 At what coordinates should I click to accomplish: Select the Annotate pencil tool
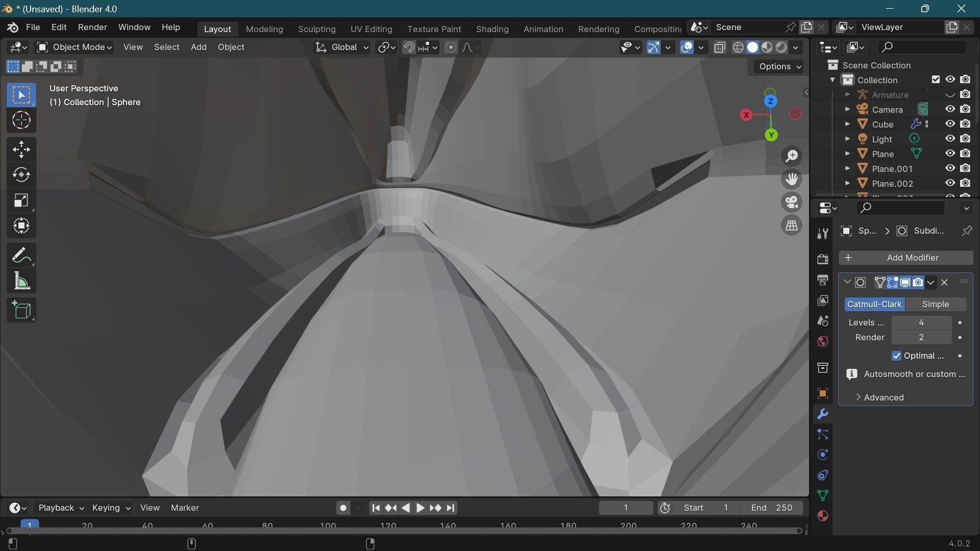pyautogui.click(x=21, y=255)
